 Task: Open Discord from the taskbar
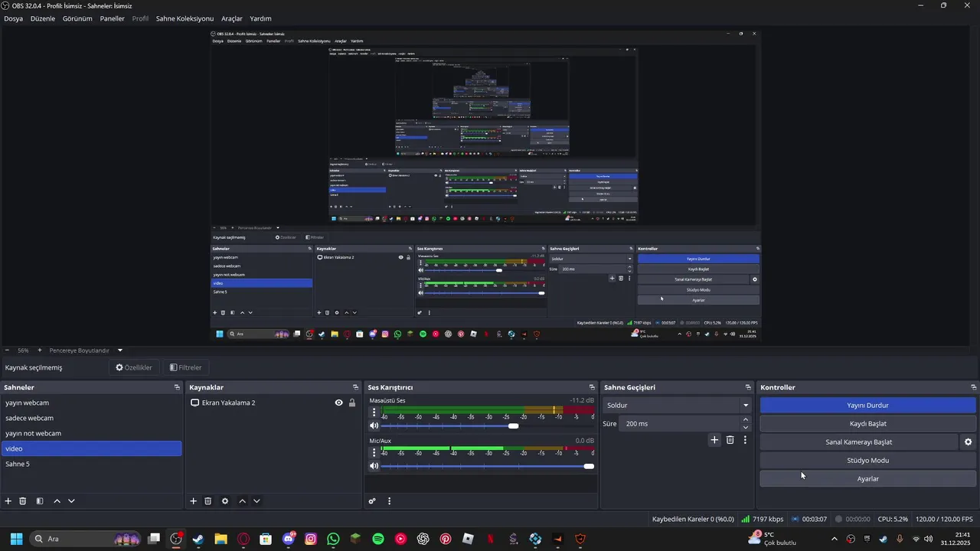click(x=289, y=539)
